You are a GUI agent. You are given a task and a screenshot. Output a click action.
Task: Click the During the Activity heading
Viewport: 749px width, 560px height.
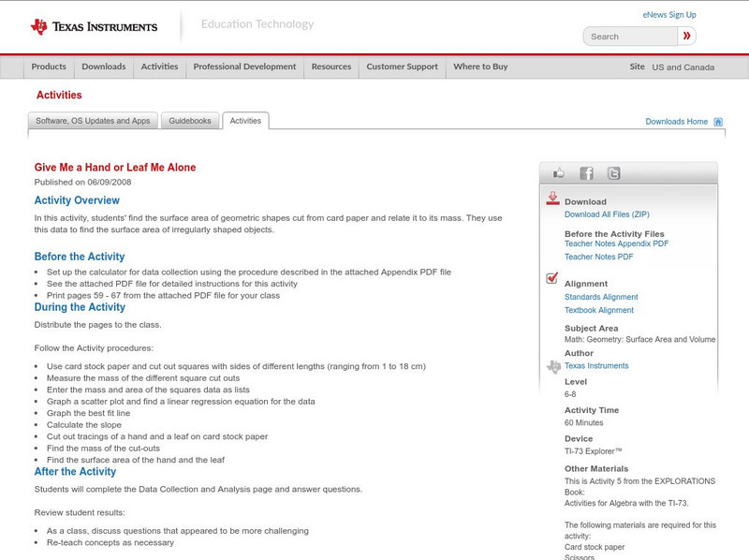coord(80,307)
